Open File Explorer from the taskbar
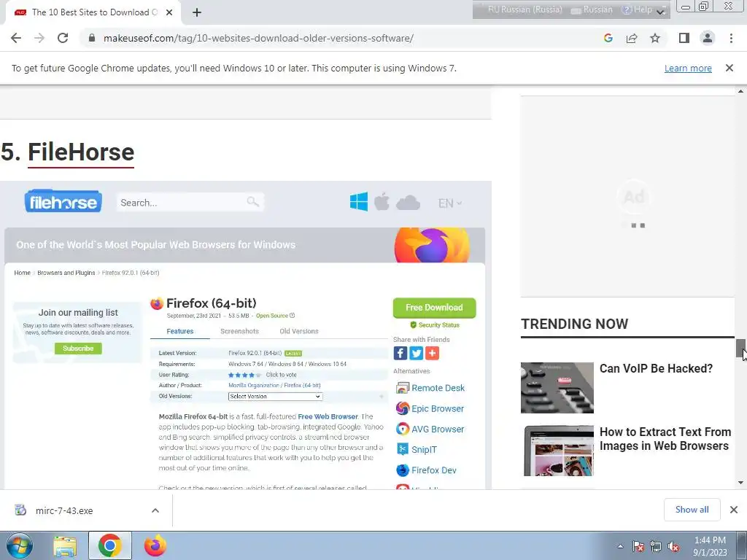Image resolution: width=747 pixels, height=560 pixels. pyautogui.click(x=65, y=546)
